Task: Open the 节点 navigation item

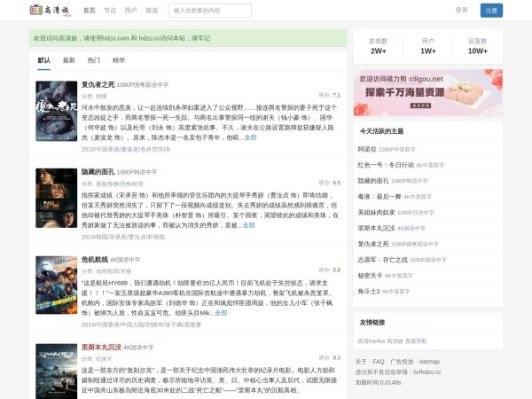Action: (110, 11)
